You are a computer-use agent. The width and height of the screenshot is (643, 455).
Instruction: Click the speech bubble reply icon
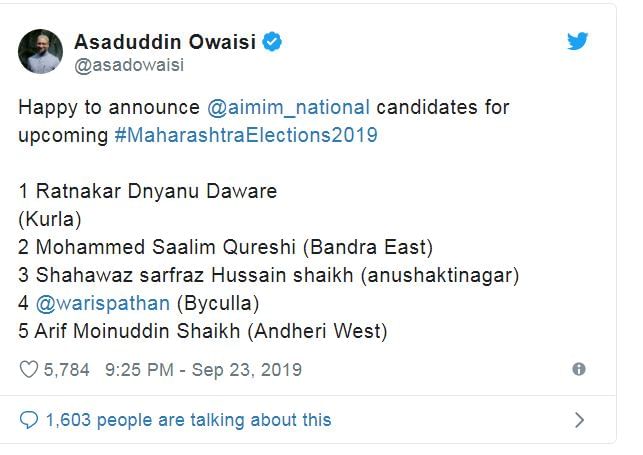(x=29, y=420)
